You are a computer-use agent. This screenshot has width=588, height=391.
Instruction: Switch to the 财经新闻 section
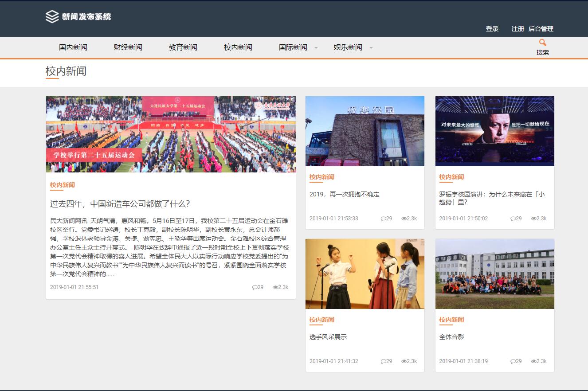pyautogui.click(x=128, y=47)
